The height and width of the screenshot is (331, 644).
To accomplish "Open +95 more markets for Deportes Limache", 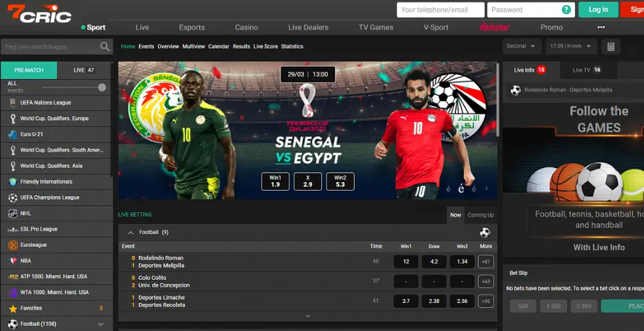I will tap(486, 301).
